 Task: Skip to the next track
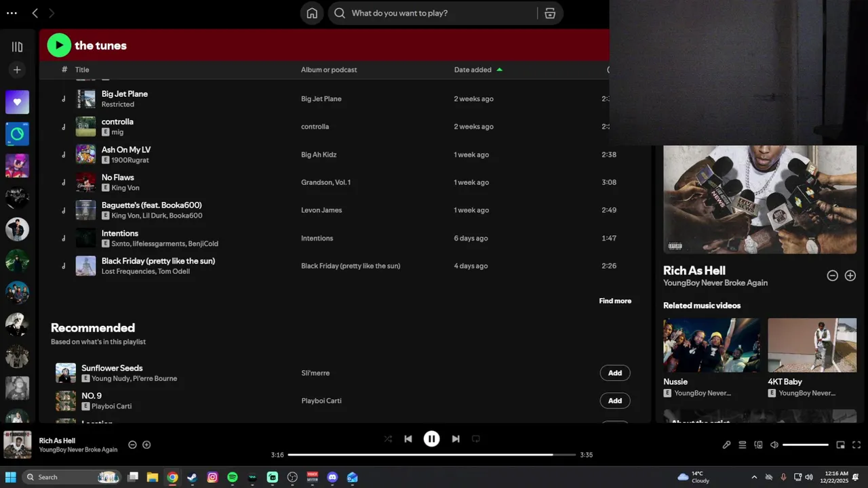click(x=456, y=439)
